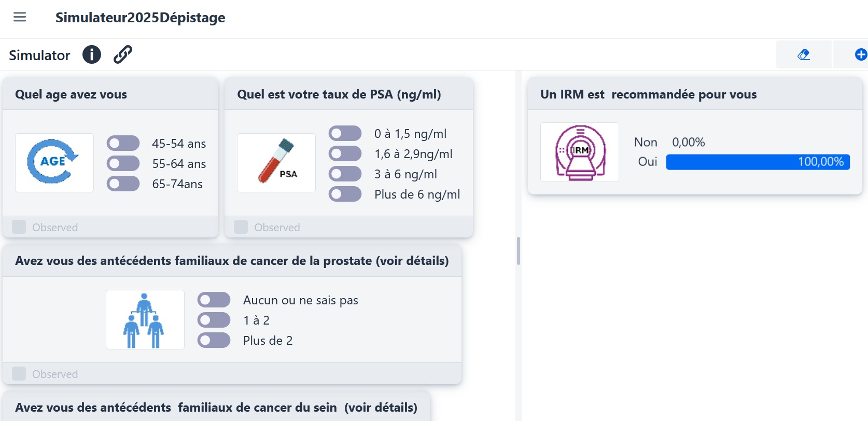This screenshot has height=421, width=868.
Task: Click the 100,00% Oui probability bar
Action: pyautogui.click(x=757, y=162)
